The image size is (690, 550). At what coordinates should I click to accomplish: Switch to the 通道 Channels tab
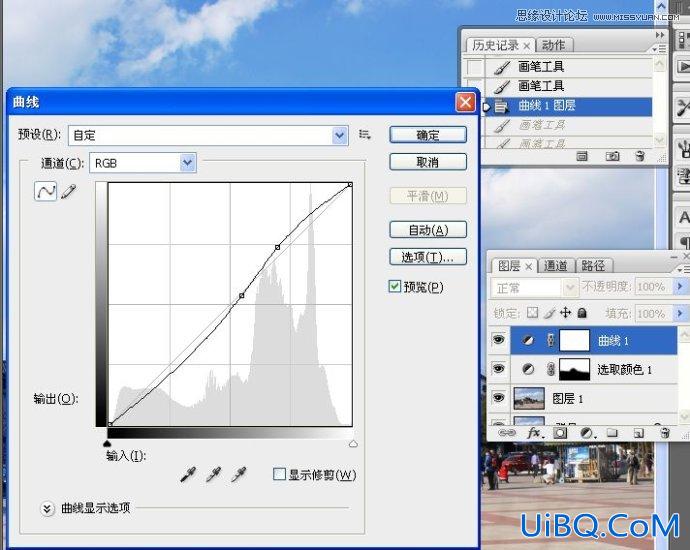click(555, 265)
